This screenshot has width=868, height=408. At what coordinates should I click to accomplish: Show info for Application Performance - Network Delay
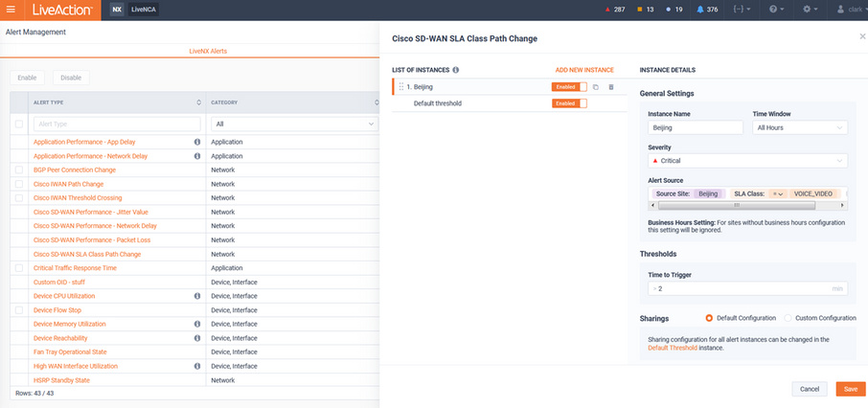pos(197,156)
